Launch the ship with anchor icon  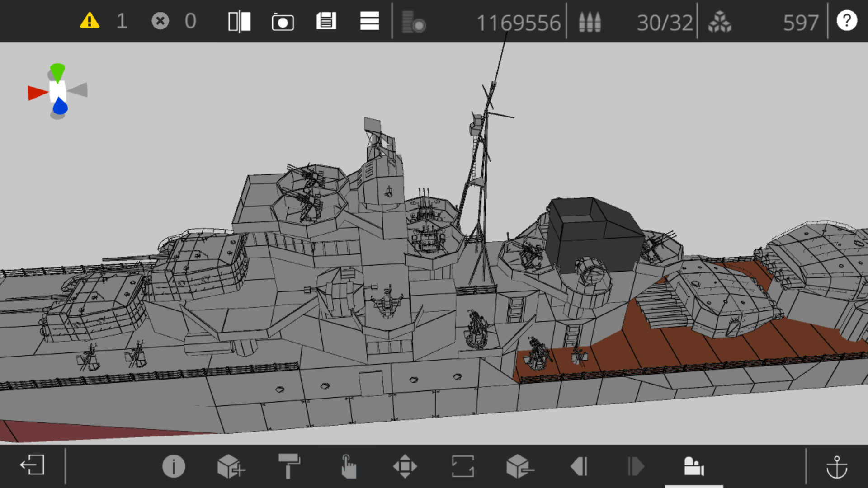[x=837, y=467]
